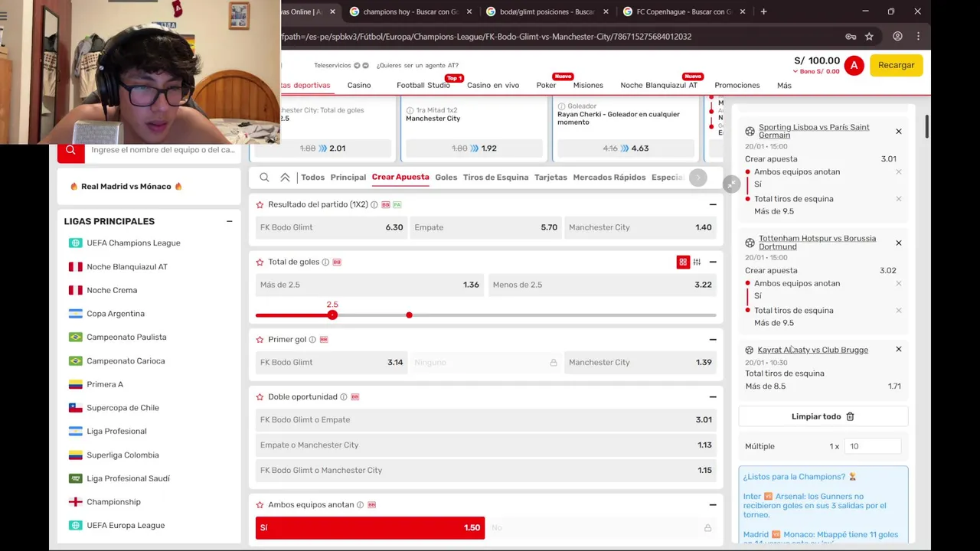
Task: Remove Kayrat Almaty vs Club Brugge bet
Action: click(899, 349)
